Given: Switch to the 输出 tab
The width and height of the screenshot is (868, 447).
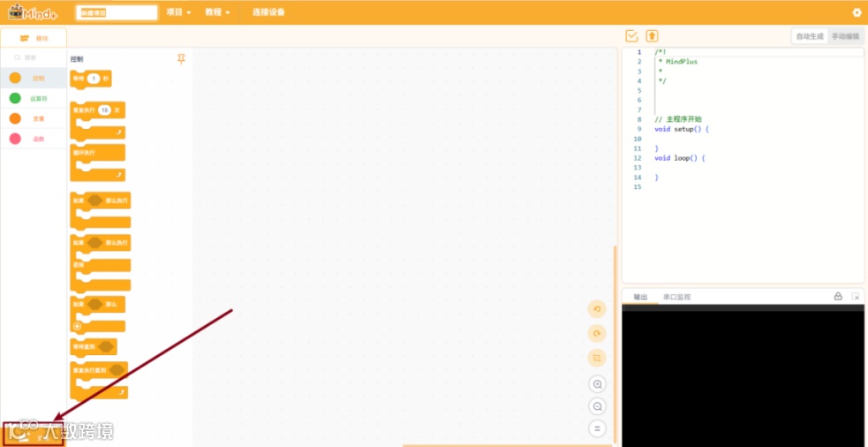Looking at the screenshot, I should [x=640, y=297].
